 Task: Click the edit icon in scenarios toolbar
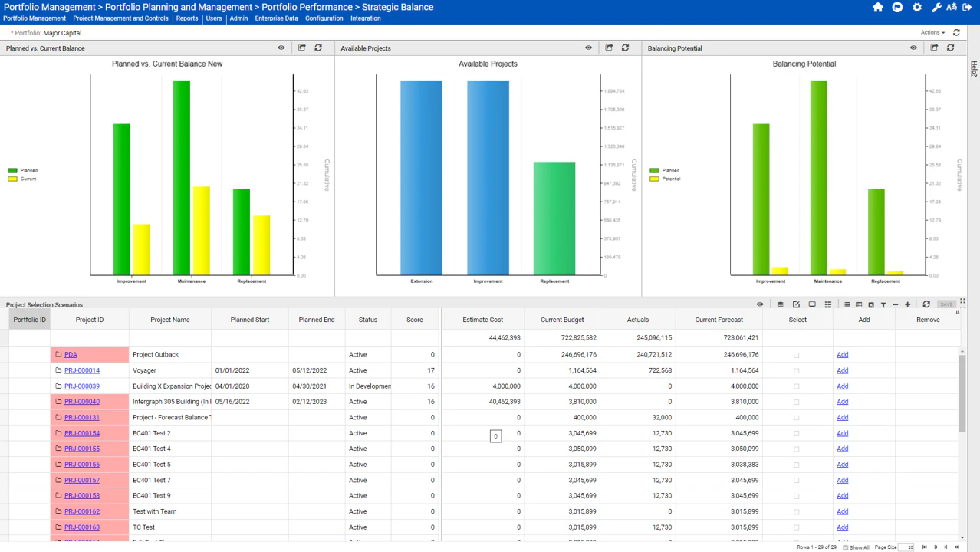click(x=797, y=304)
